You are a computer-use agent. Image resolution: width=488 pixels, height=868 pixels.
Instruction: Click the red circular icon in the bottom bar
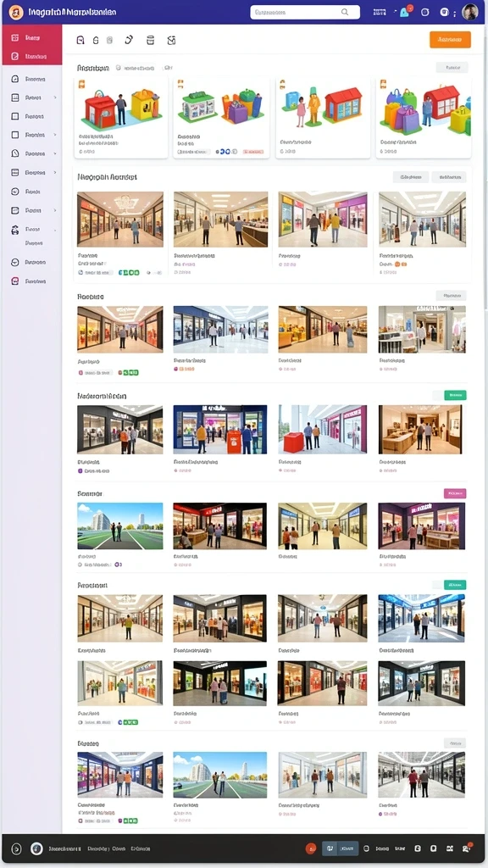(x=311, y=848)
